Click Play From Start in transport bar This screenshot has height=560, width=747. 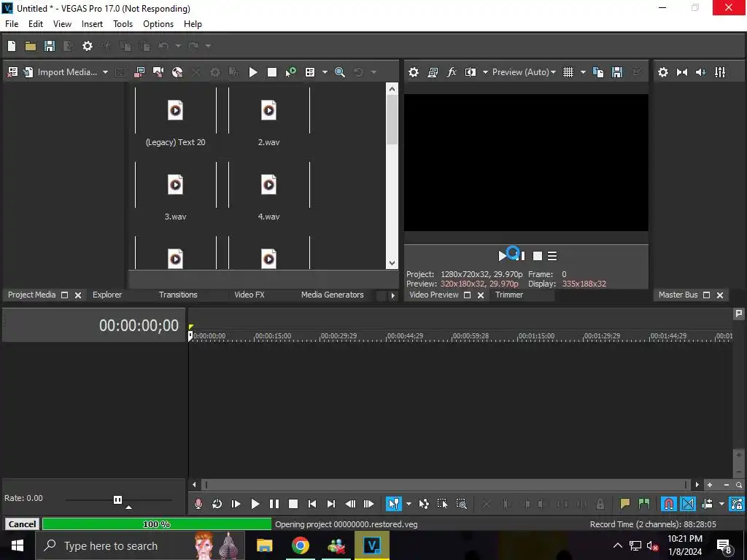[x=236, y=504]
